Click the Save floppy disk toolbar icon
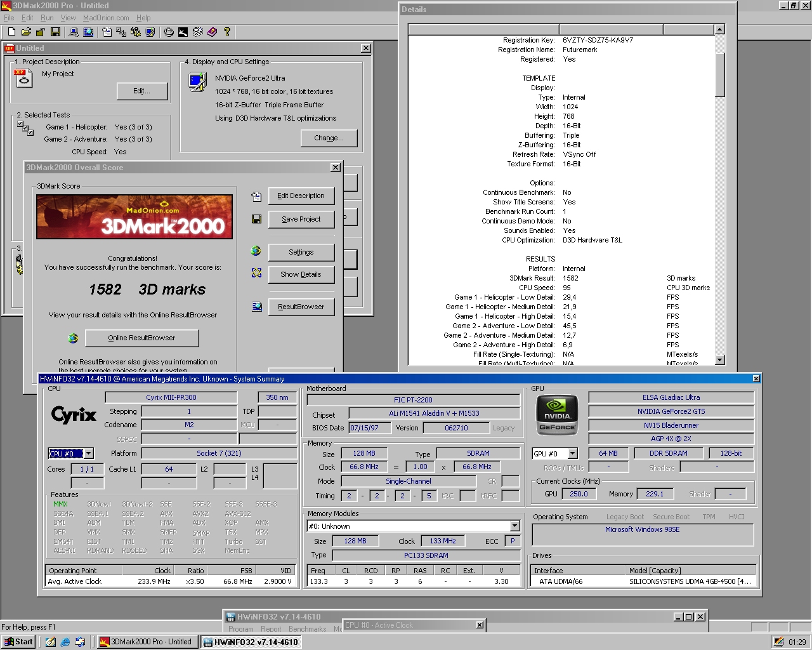This screenshot has width=812, height=650. pos(55,32)
